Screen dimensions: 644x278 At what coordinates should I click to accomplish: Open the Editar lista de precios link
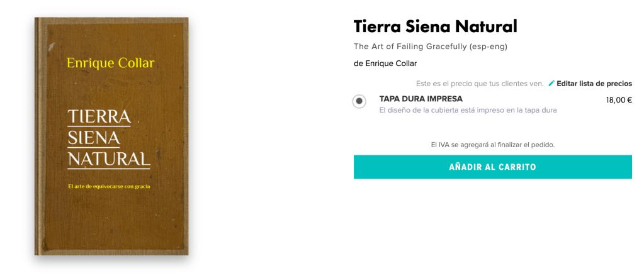coord(594,84)
